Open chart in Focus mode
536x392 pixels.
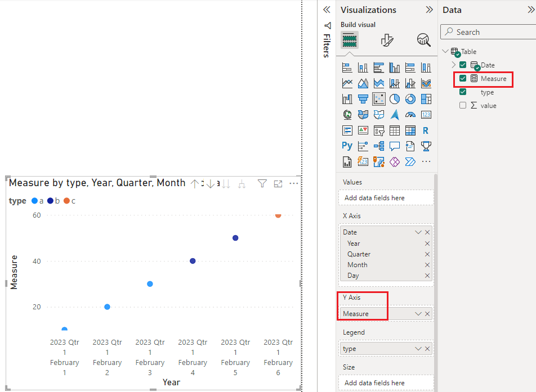(x=278, y=184)
